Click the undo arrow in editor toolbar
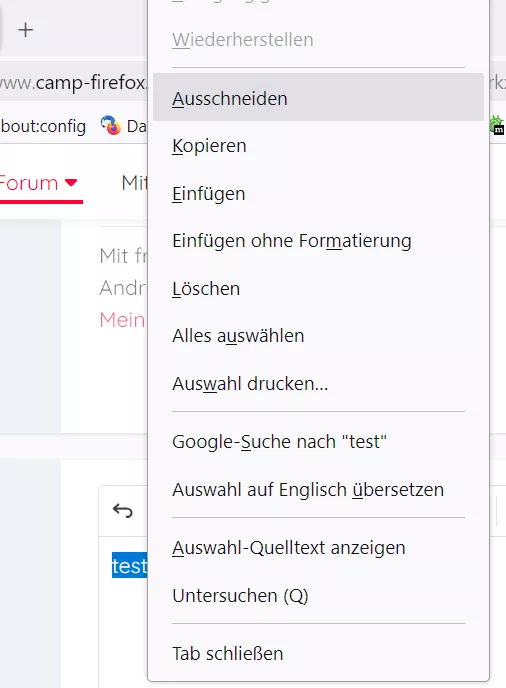 tap(122, 510)
